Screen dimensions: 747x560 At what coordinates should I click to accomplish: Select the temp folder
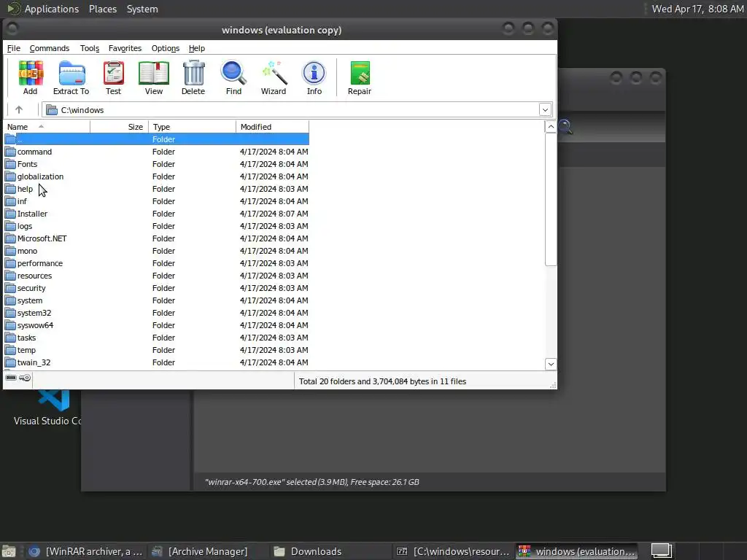(157, 350)
